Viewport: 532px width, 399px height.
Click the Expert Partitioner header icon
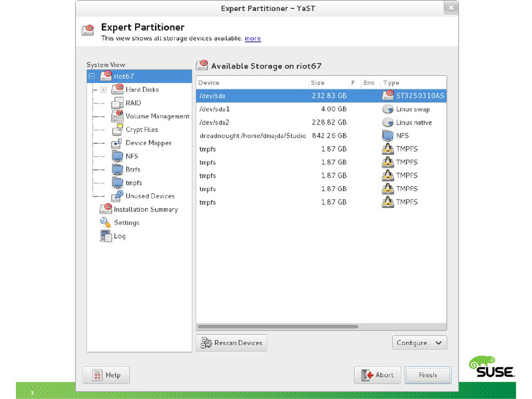tap(88, 30)
